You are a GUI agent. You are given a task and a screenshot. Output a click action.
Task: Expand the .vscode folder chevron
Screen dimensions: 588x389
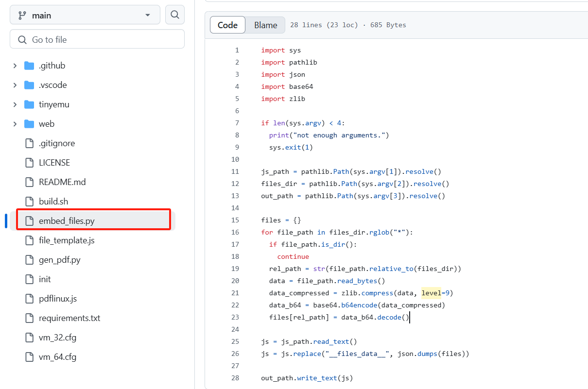[x=15, y=85]
